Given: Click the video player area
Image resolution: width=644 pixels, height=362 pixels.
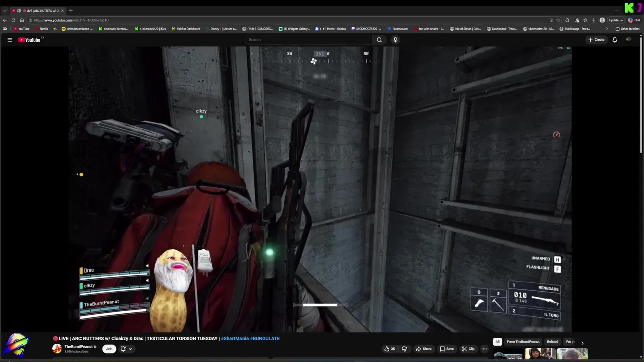Looking at the screenshot, I should point(320,189).
